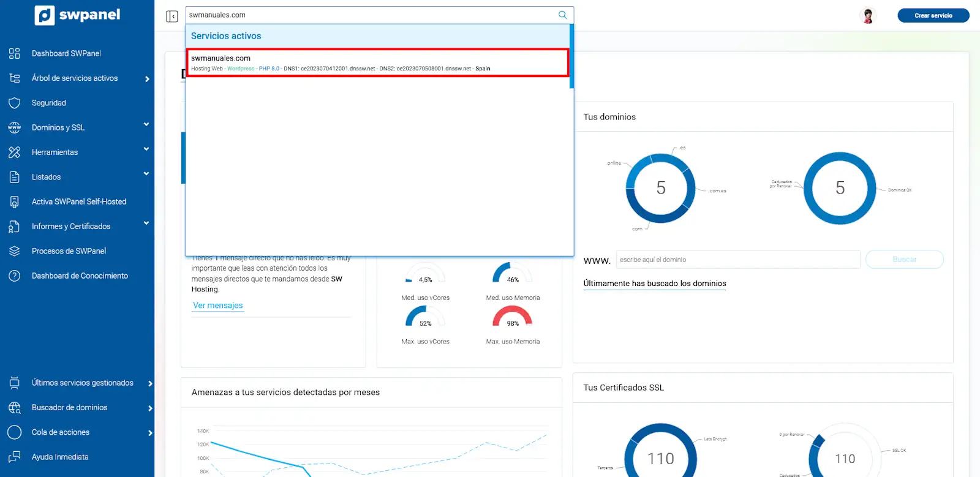Click the Procesos de SWPanel layers icon
This screenshot has width=980, height=477.
coord(15,251)
